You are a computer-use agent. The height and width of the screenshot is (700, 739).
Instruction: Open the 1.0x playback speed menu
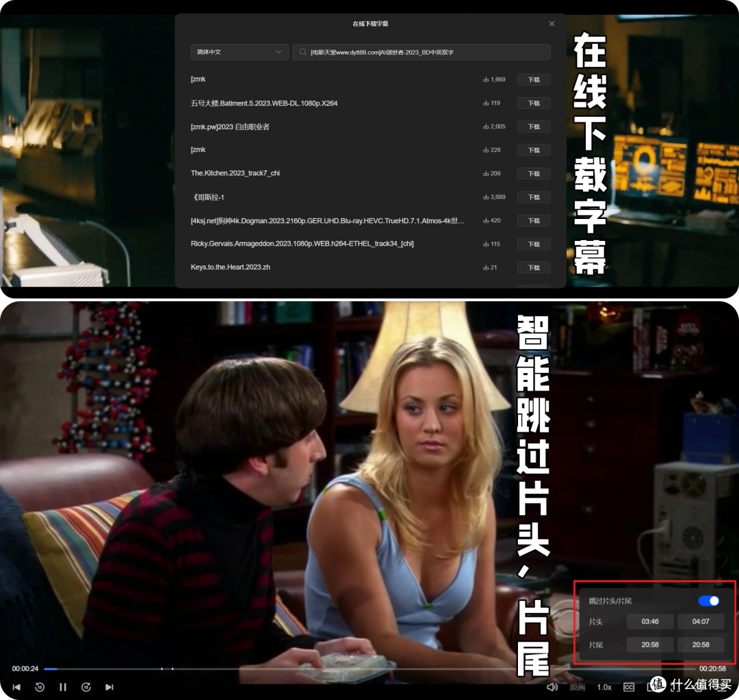pyautogui.click(x=604, y=687)
